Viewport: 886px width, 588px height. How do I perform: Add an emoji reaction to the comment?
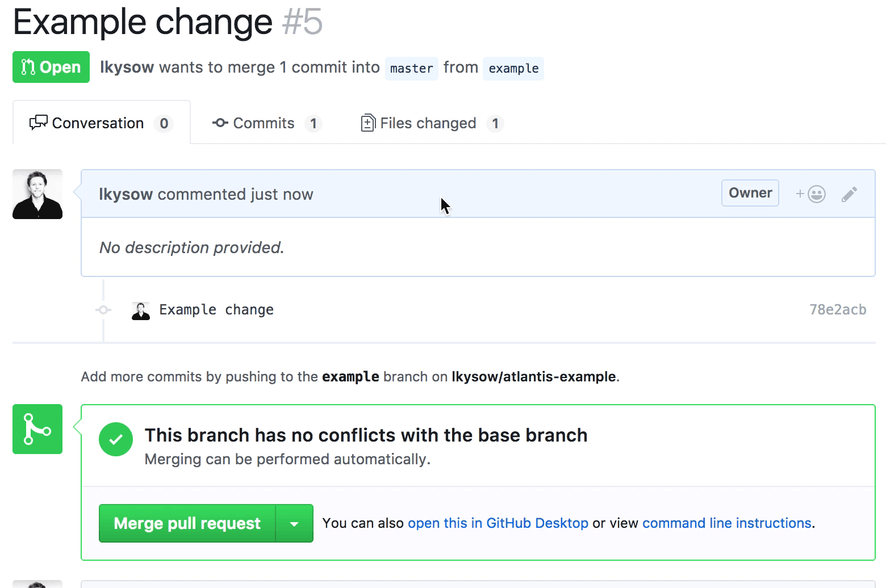(x=810, y=194)
